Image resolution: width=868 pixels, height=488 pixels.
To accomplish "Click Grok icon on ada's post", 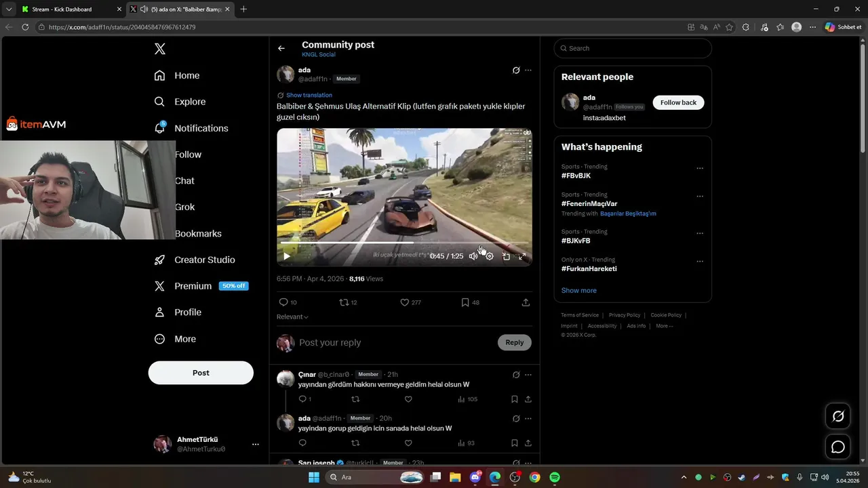I will 516,70.
